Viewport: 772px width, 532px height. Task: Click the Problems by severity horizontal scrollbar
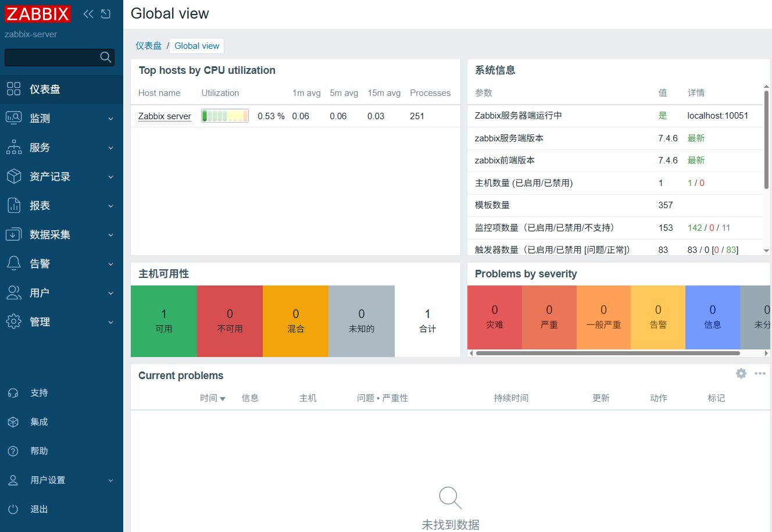[x=608, y=353]
